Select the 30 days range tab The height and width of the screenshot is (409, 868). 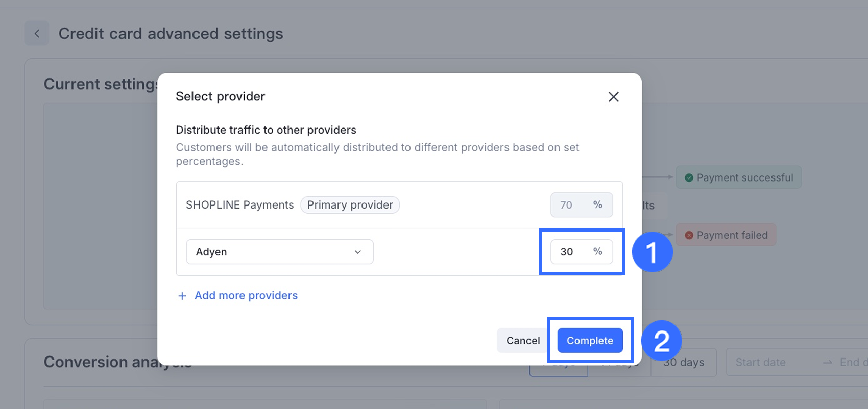(x=684, y=362)
